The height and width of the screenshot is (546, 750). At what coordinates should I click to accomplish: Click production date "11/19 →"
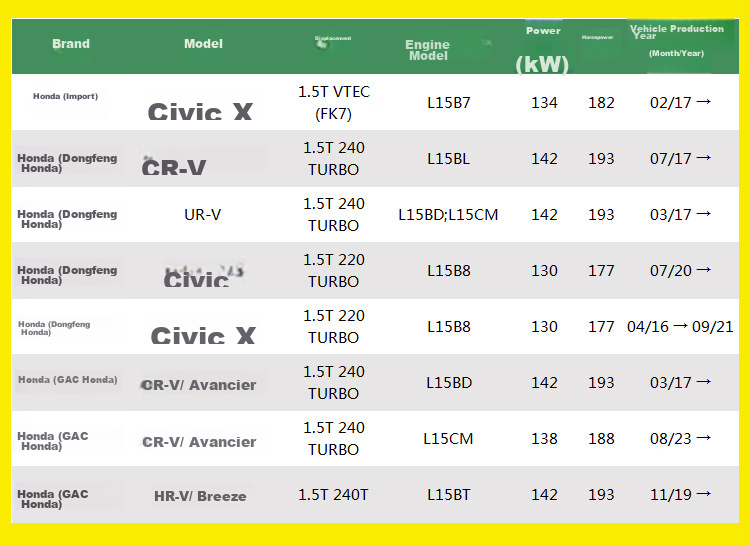point(680,494)
